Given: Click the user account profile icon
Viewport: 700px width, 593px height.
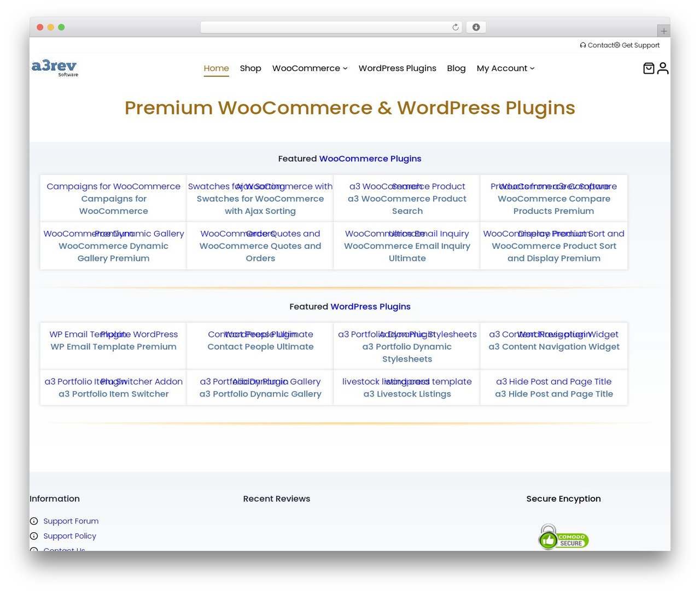Looking at the screenshot, I should [x=663, y=68].
